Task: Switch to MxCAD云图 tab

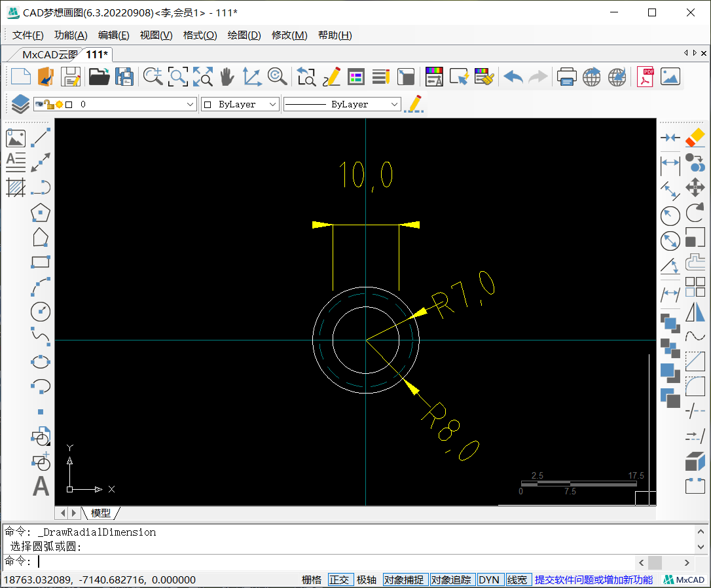Action: tap(49, 55)
